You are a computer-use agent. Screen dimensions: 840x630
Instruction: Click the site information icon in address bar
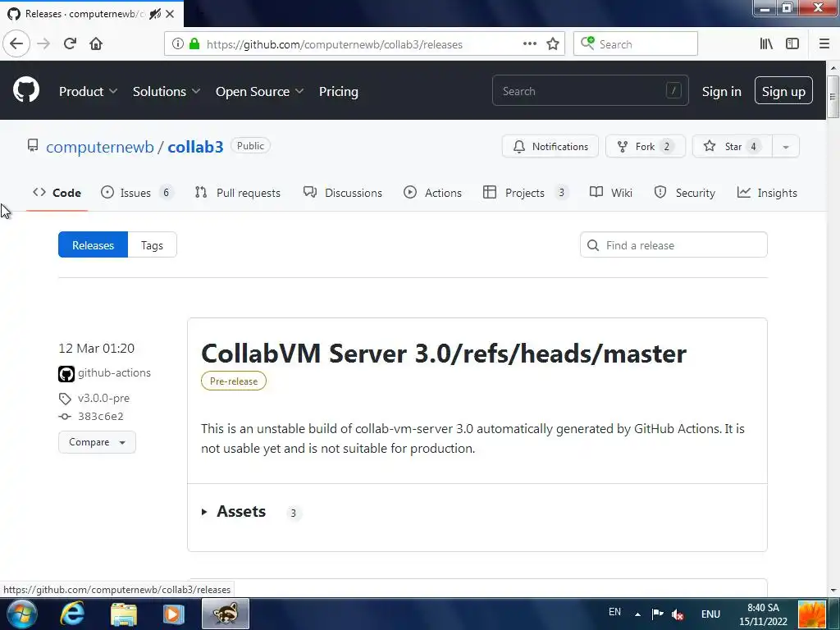click(177, 44)
